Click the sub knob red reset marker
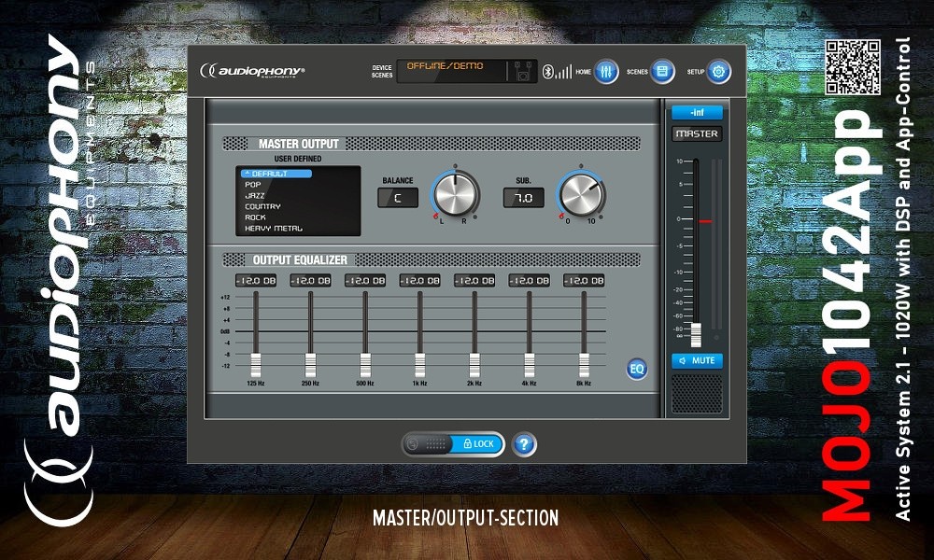This screenshot has height=560, width=934. (x=561, y=216)
